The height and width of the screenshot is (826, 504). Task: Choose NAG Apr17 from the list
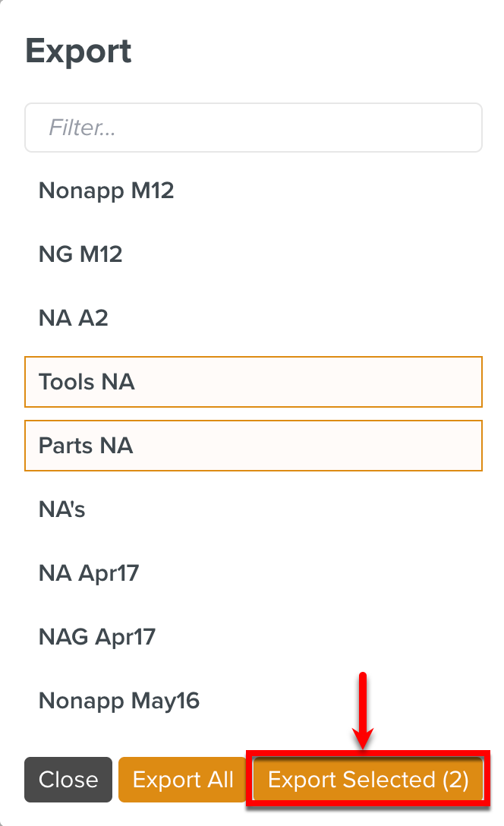point(97,636)
